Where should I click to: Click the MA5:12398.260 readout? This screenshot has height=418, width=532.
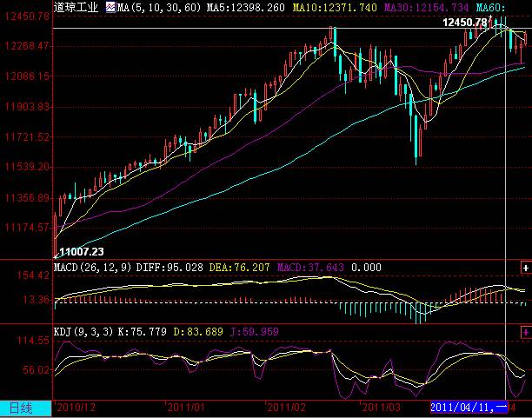point(246,7)
